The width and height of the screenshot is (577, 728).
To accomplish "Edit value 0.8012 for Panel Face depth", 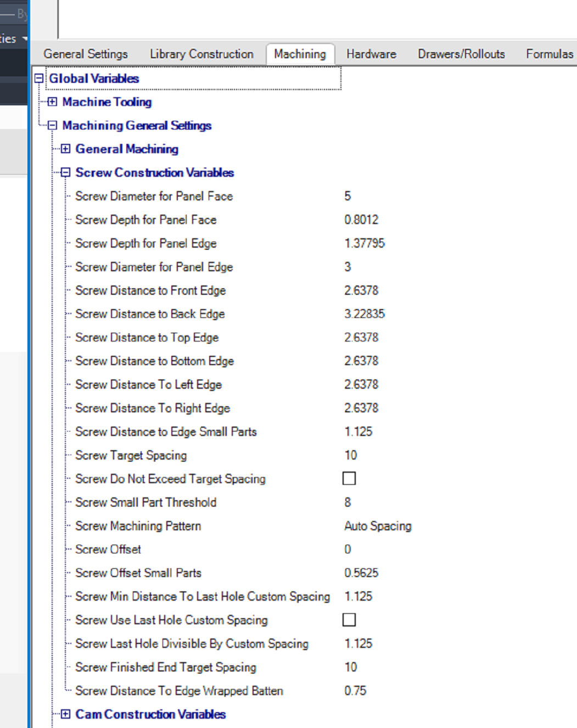I will point(361,220).
